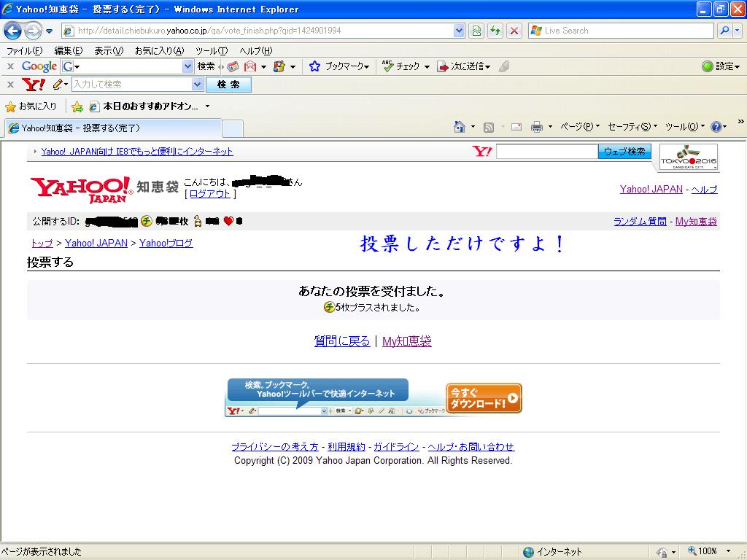Open the ファイル(F) menu
Viewport: 747px width, 560px height.
[x=24, y=50]
